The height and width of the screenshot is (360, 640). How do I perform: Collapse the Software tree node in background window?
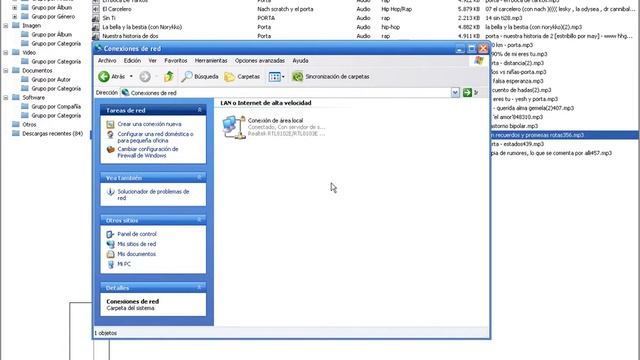click(x=6, y=98)
